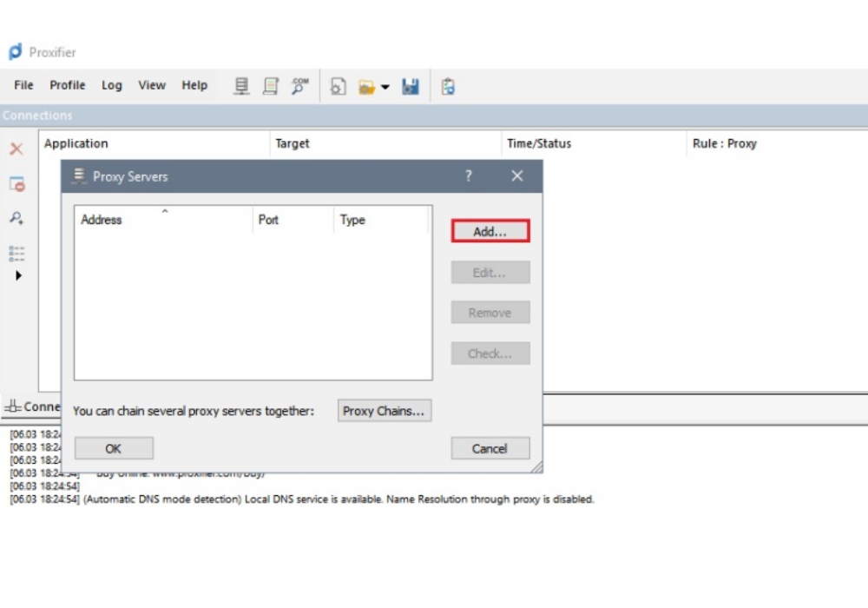Click the Edit... button
The width and height of the screenshot is (868, 608).
point(490,273)
